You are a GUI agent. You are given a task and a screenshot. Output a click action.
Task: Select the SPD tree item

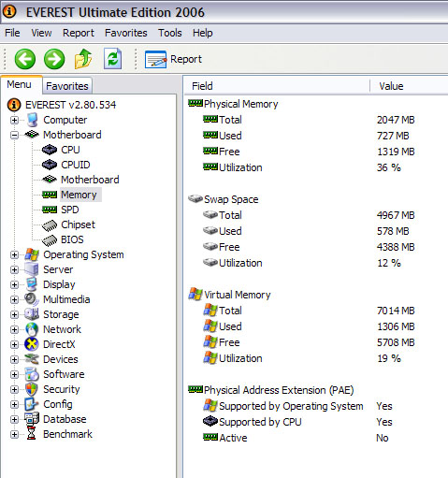(69, 210)
